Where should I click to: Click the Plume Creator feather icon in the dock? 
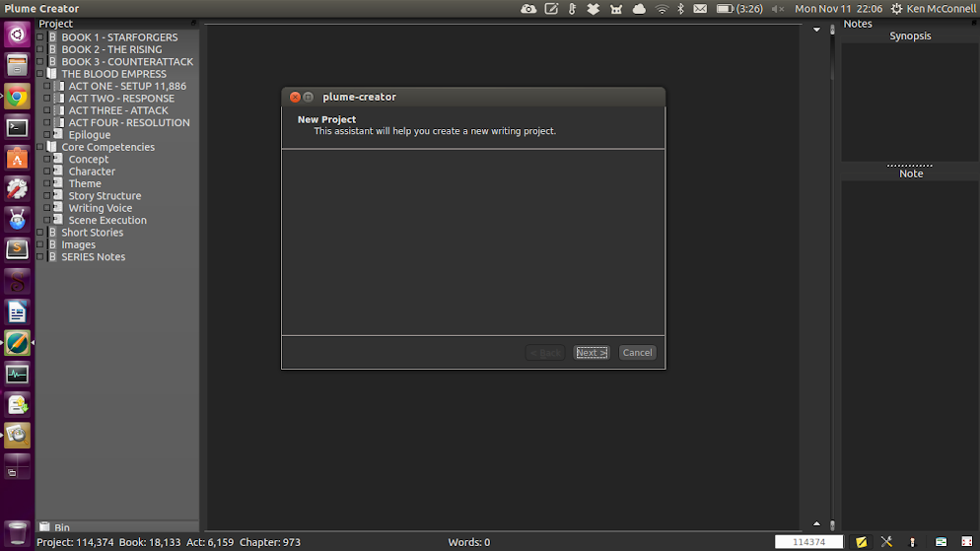tap(17, 343)
